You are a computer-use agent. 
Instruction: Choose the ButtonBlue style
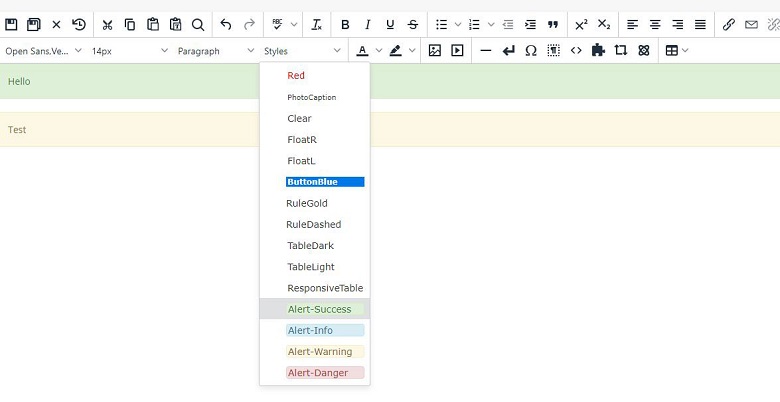click(324, 182)
